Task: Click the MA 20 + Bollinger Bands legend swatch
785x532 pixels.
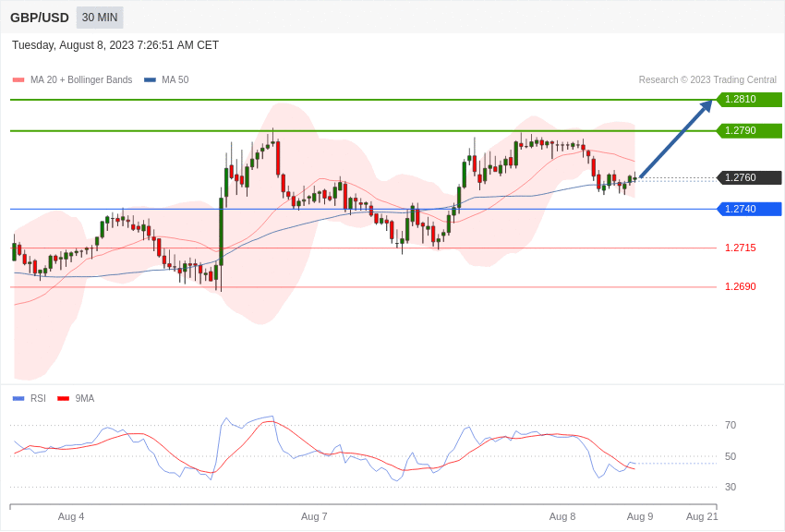Action: (x=18, y=80)
